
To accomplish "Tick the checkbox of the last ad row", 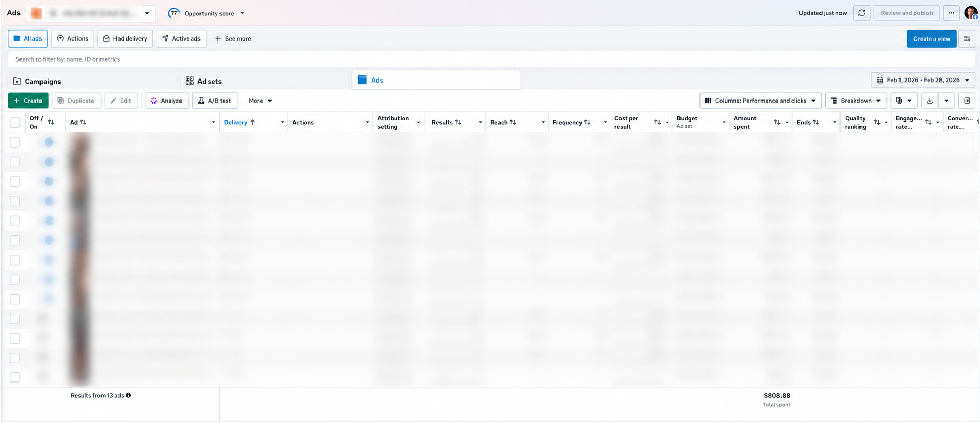I will coord(15,377).
